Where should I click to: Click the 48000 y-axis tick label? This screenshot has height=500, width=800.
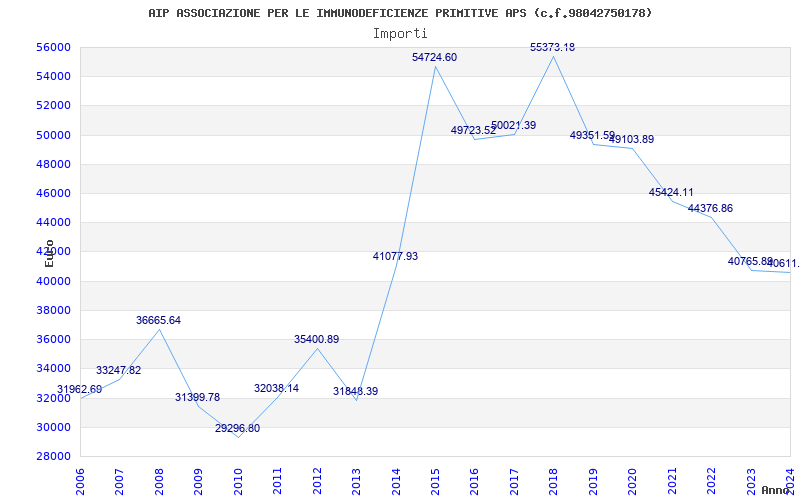click(x=53, y=164)
